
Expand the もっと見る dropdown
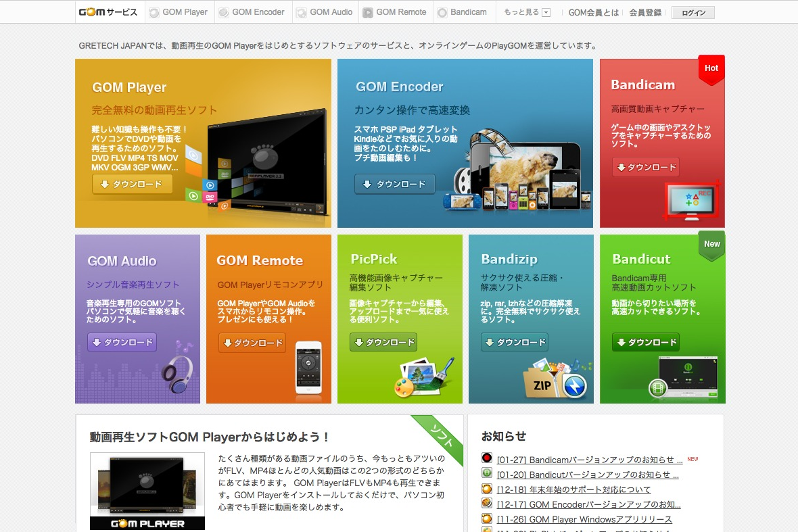coord(527,12)
